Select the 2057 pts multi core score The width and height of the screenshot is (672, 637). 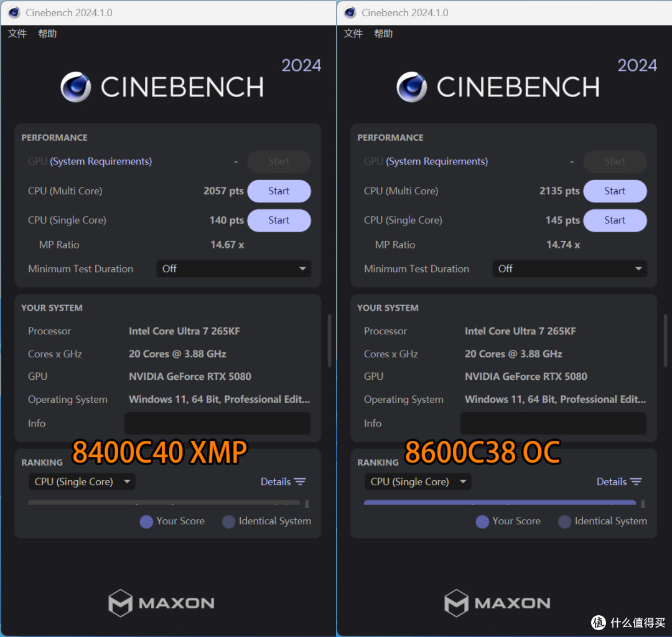click(224, 191)
